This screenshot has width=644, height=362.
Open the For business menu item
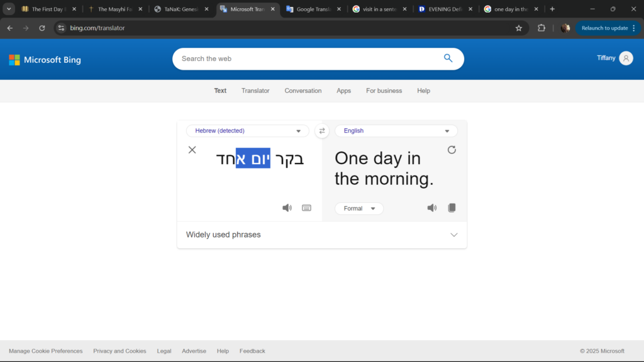tap(384, 90)
